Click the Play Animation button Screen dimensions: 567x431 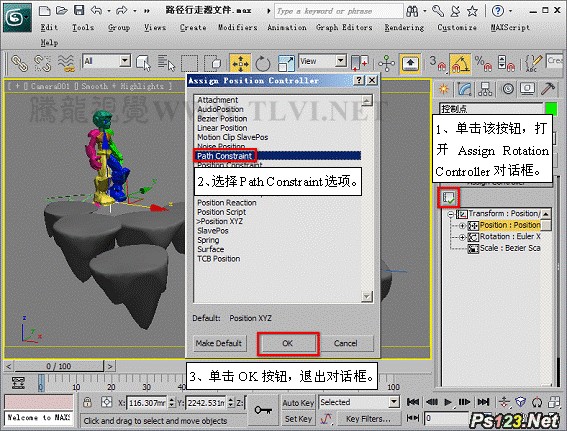click(x=448, y=402)
